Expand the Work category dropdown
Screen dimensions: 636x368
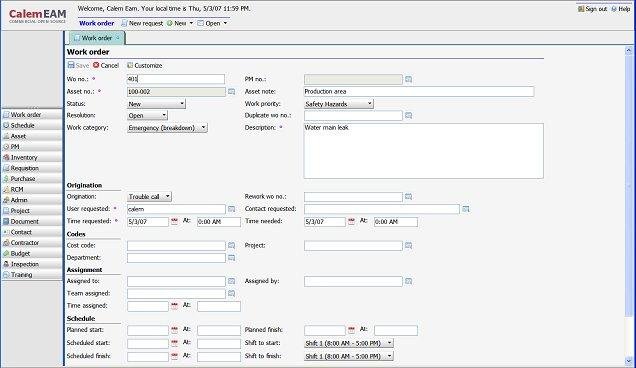[x=167, y=128]
